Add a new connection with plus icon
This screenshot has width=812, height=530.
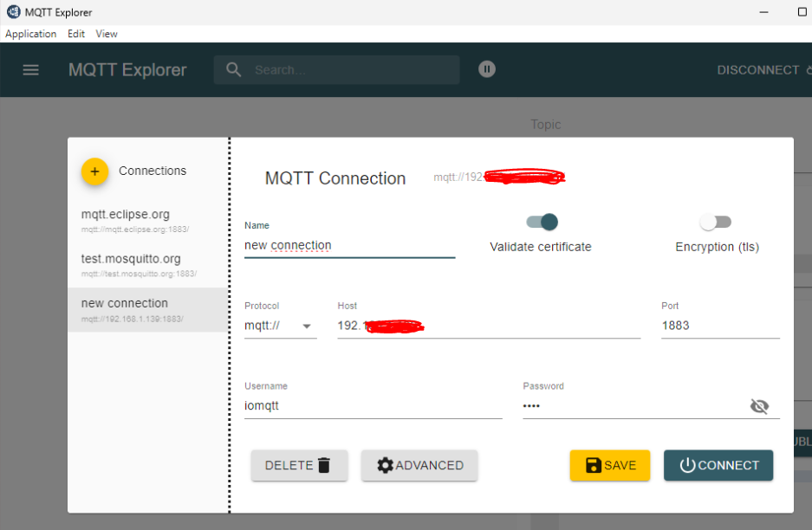[x=94, y=171]
